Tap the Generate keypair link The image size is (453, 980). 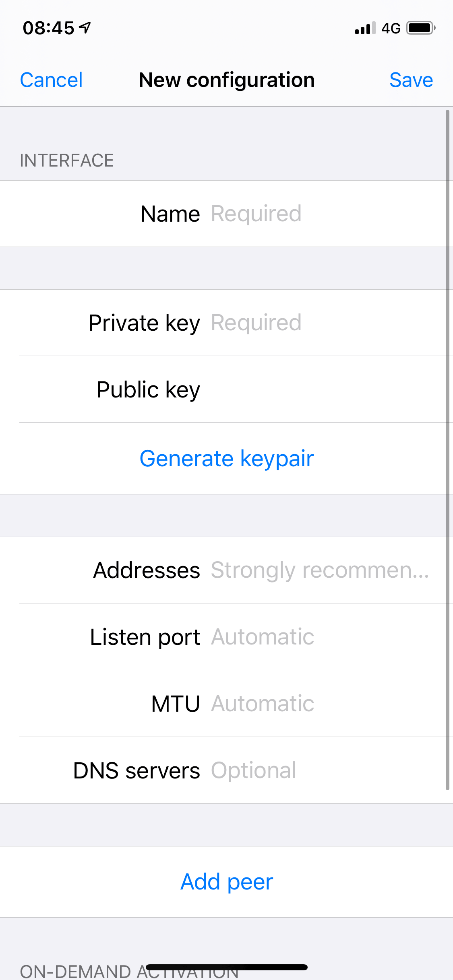[x=227, y=458]
